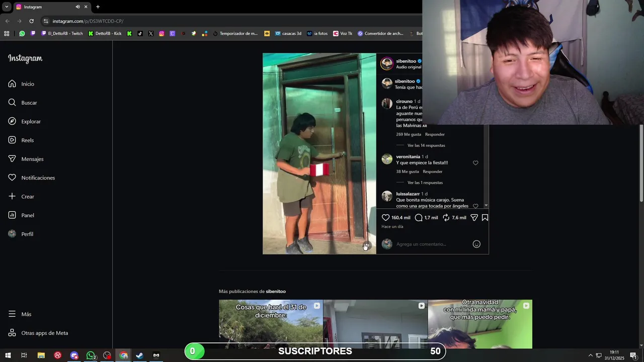The width and height of the screenshot is (644, 362).
Task: Open 'casacas 3d' bookmark
Action: point(288,34)
